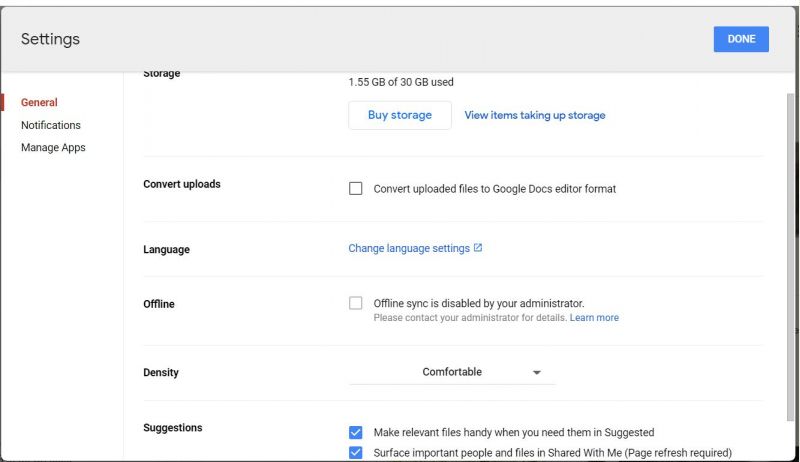Click the settings panel vertical scrollbar
This screenshot has width=800, height=462.
790,257
